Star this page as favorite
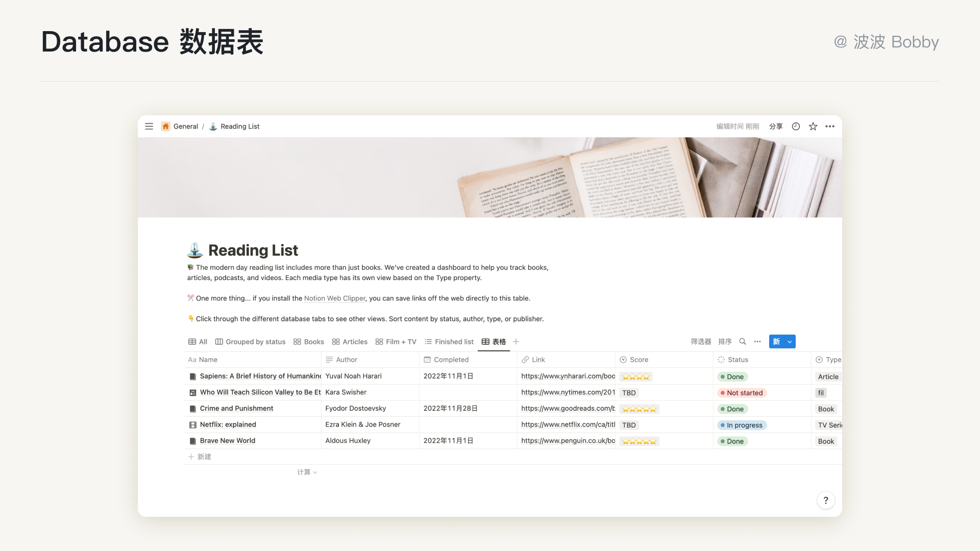This screenshot has width=980, height=551. (x=813, y=127)
